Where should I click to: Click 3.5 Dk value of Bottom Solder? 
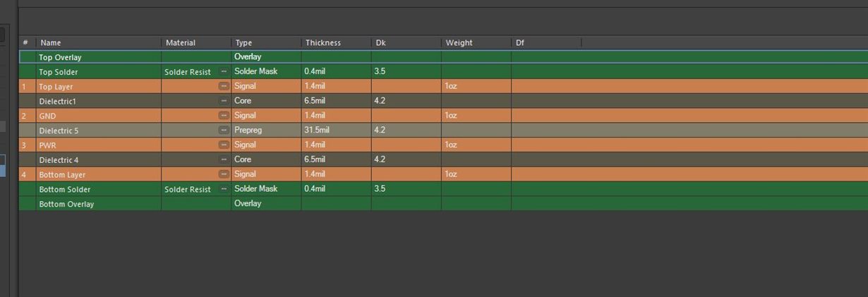380,188
